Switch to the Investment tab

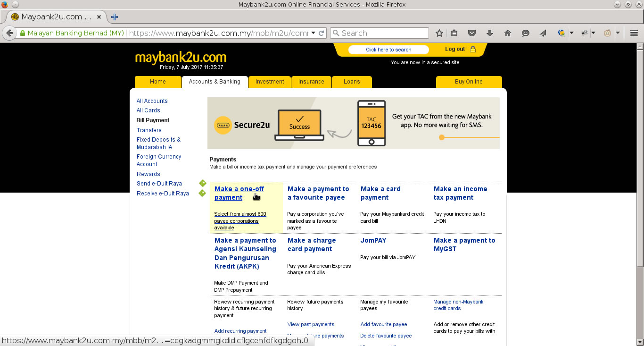(270, 82)
